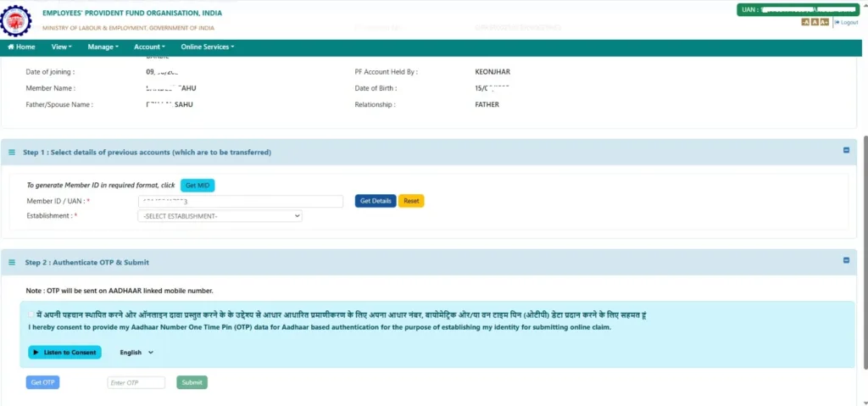Image resolution: width=868 pixels, height=406 pixels.
Task: Click the Hindi consent statement text
Action: tap(342, 315)
